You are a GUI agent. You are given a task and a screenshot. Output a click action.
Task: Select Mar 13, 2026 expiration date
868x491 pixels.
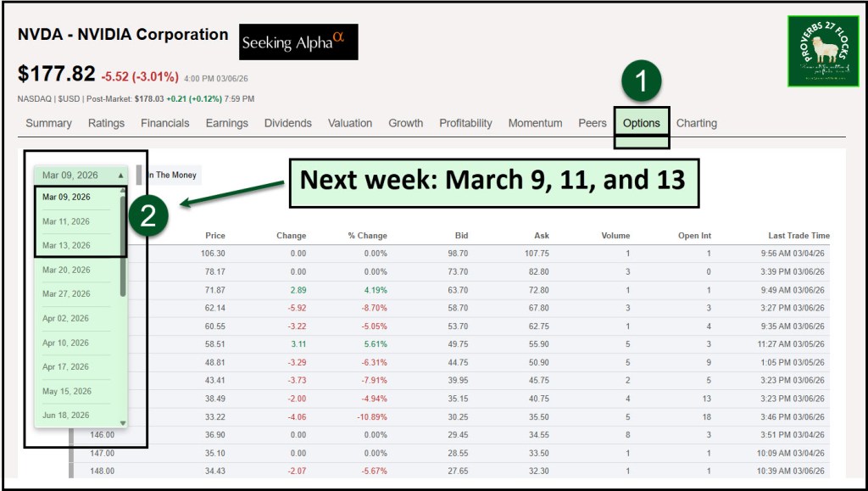[x=66, y=245]
